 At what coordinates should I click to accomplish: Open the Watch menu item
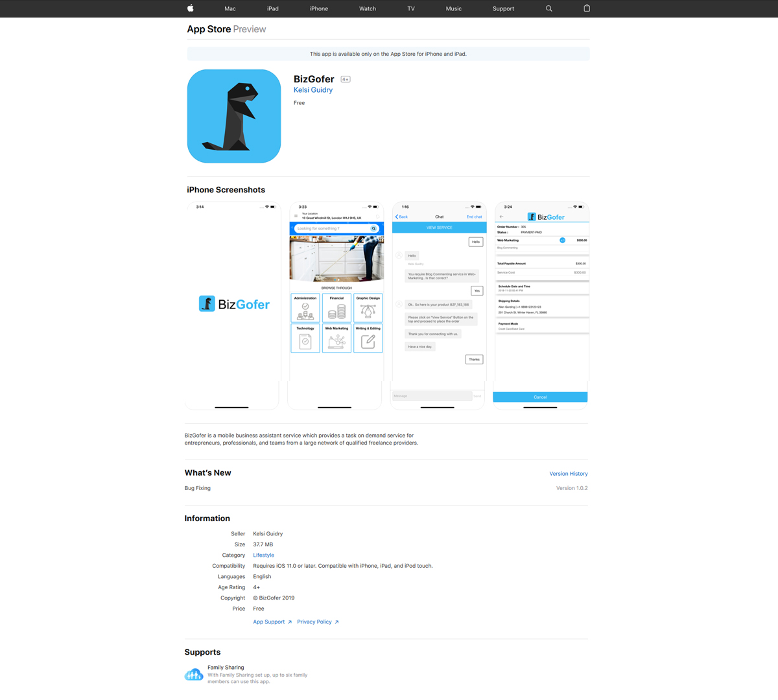click(x=368, y=8)
